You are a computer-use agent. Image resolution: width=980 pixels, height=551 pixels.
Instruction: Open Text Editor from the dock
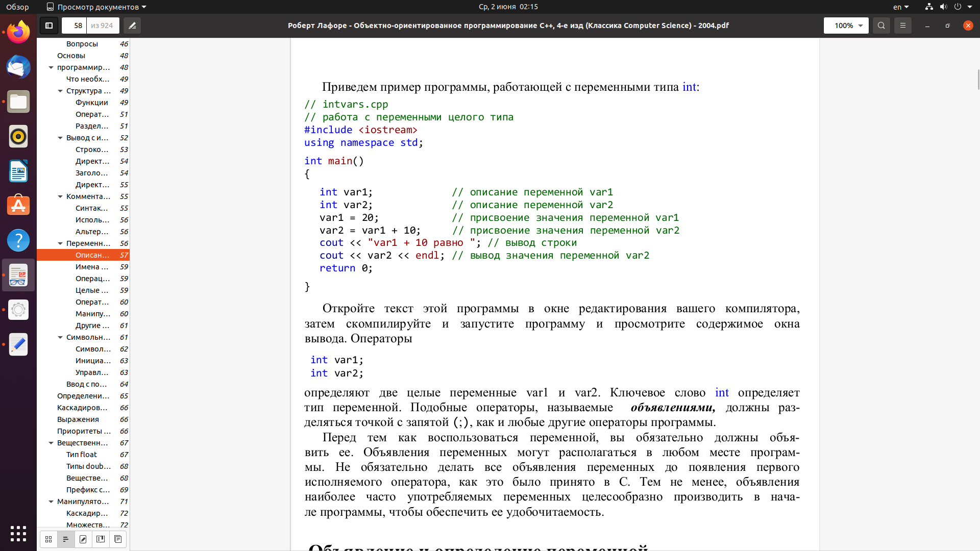(x=18, y=344)
